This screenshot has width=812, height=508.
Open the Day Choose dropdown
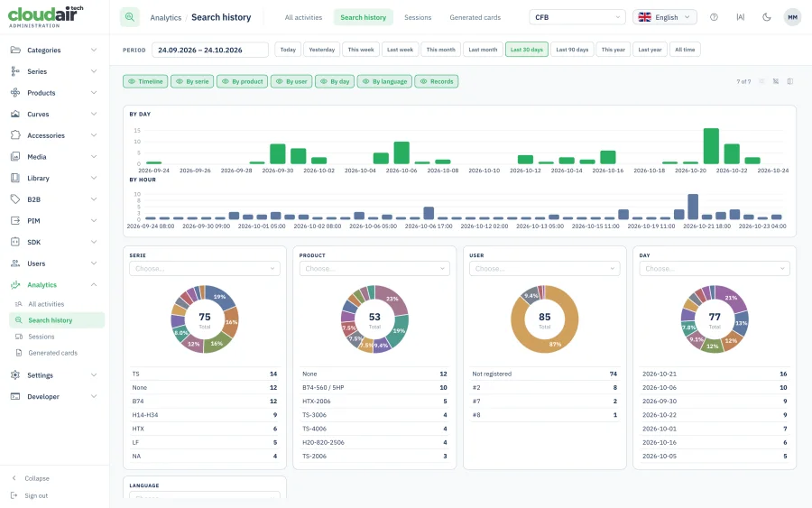(x=715, y=268)
